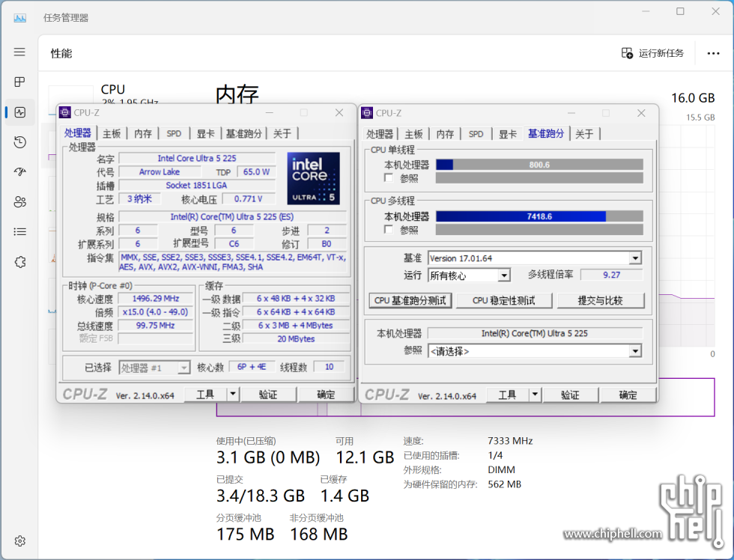Open Services puzzle icon in sidebar
Image resolution: width=734 pixels, height=560 pixels.
[19, 262]
